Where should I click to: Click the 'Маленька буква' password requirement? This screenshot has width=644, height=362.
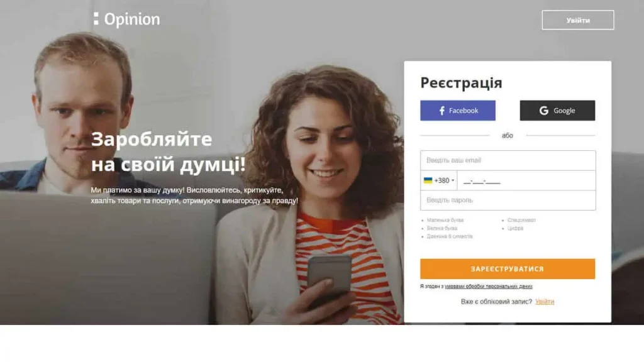coord(445,221)
